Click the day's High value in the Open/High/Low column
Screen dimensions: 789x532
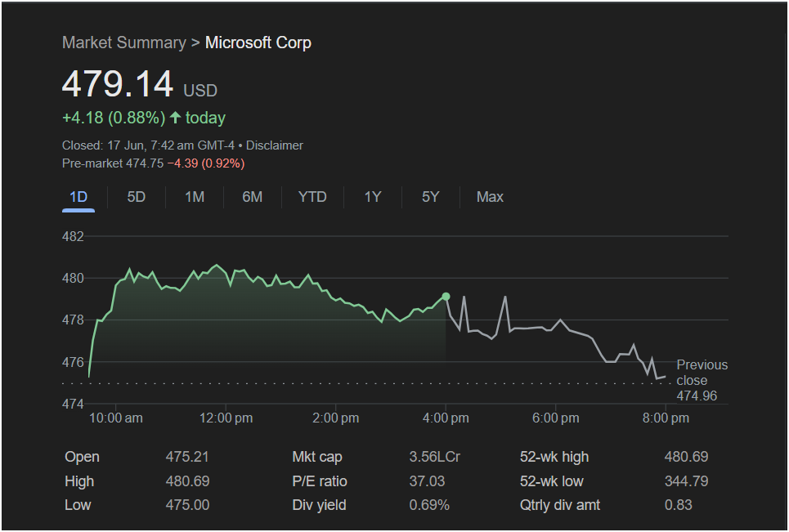187,481
